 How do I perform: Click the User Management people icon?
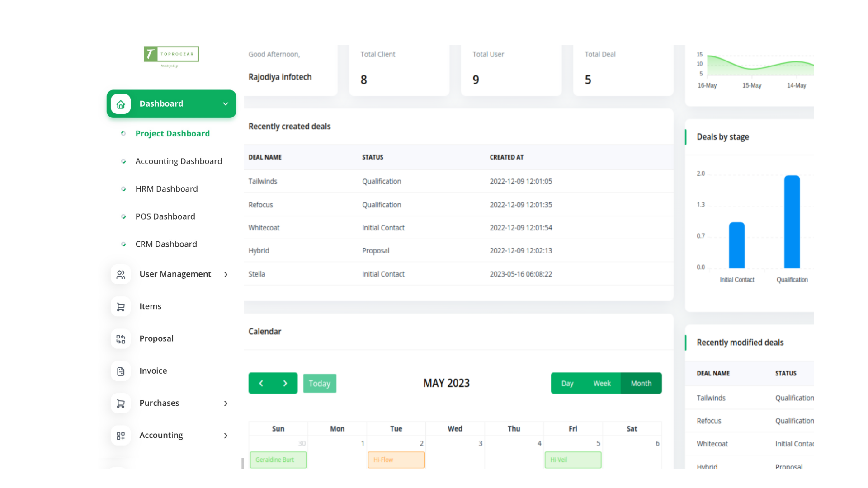[x=121, y=275]
